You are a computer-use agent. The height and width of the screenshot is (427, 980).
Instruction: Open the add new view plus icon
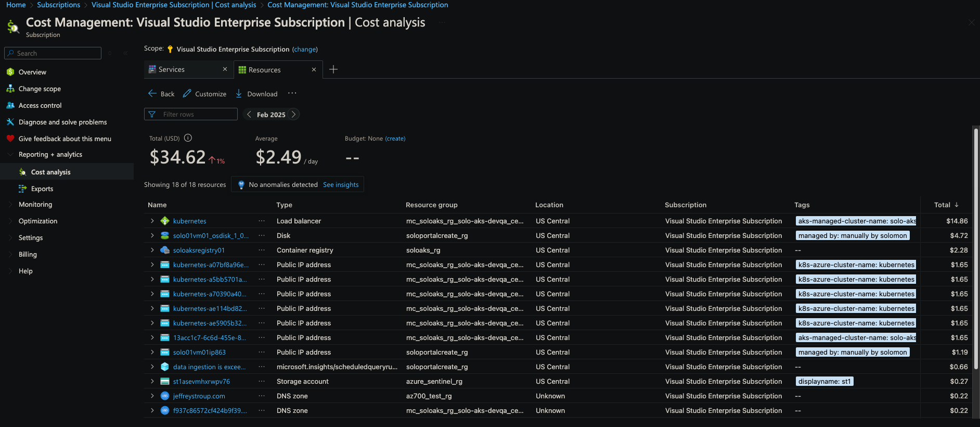coord(333,70)
